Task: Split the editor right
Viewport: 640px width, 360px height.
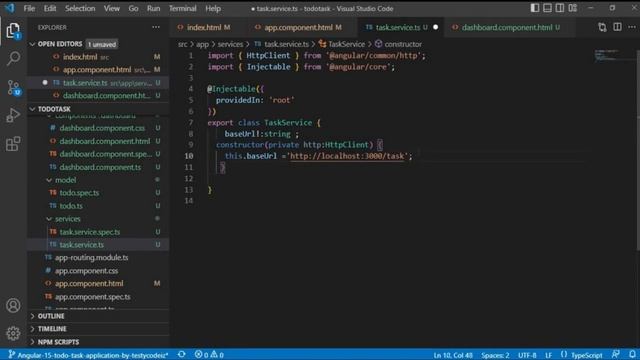Action: [617, 27]
